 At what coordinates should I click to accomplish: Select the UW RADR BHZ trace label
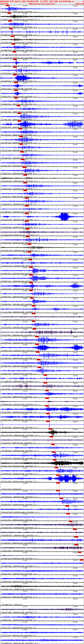point(20,536)
